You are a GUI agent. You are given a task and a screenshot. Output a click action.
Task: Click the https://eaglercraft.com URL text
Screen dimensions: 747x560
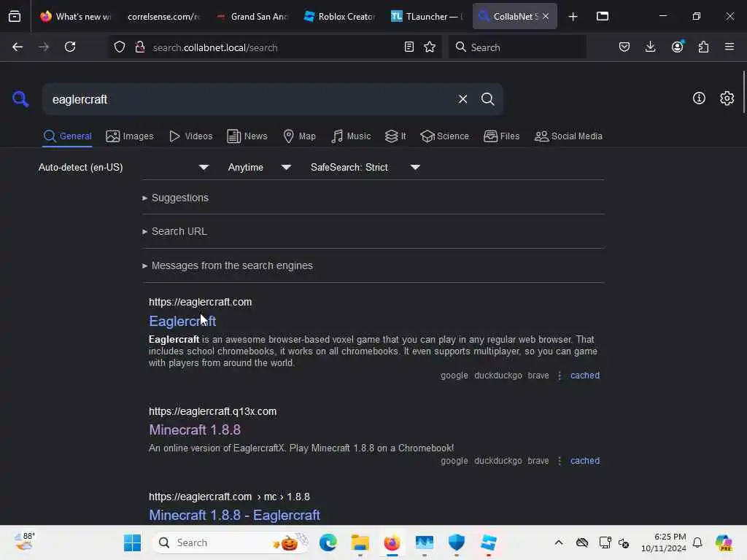(200, 302)
